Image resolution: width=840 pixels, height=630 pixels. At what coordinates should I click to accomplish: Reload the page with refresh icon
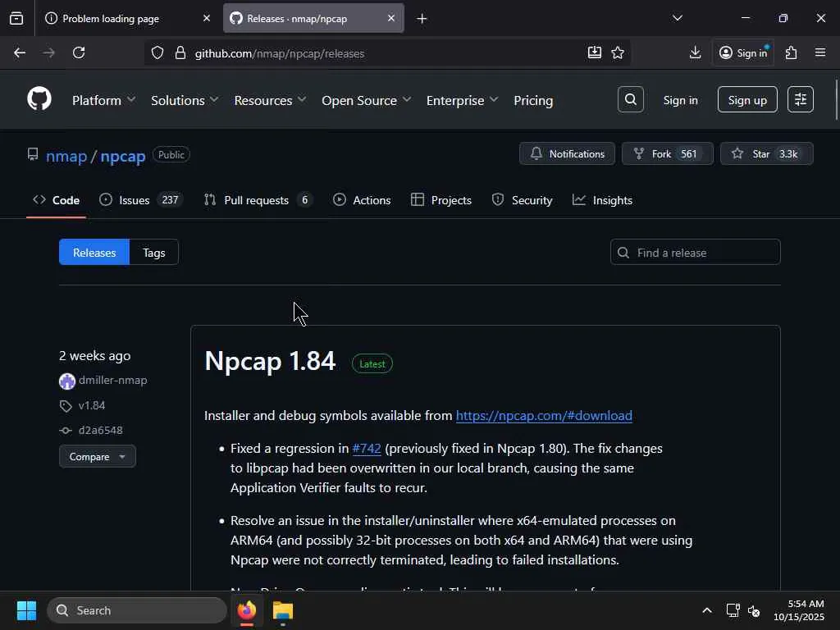click(x=79, y=53)
